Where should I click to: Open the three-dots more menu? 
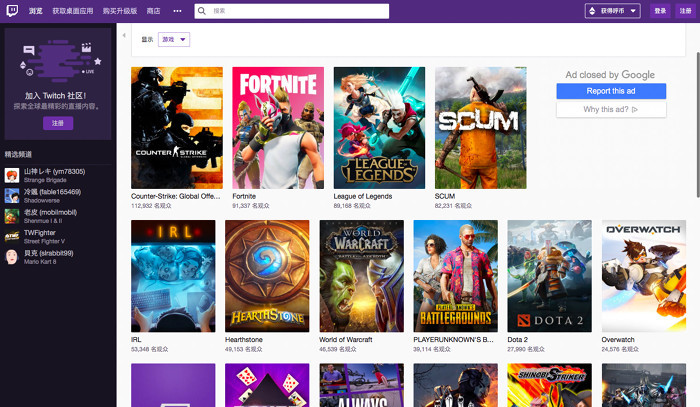point(177,11)
